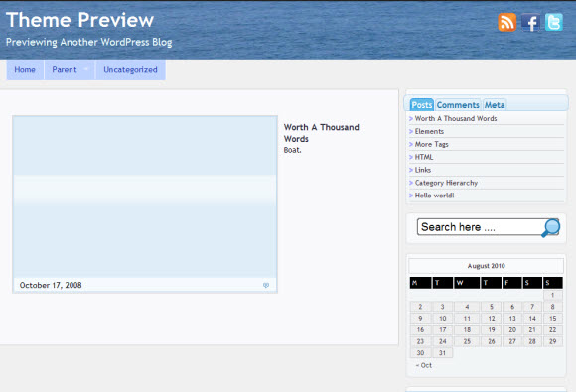
Task: Expand the Parent menu dropdown arrow
Action: (86, 69)
